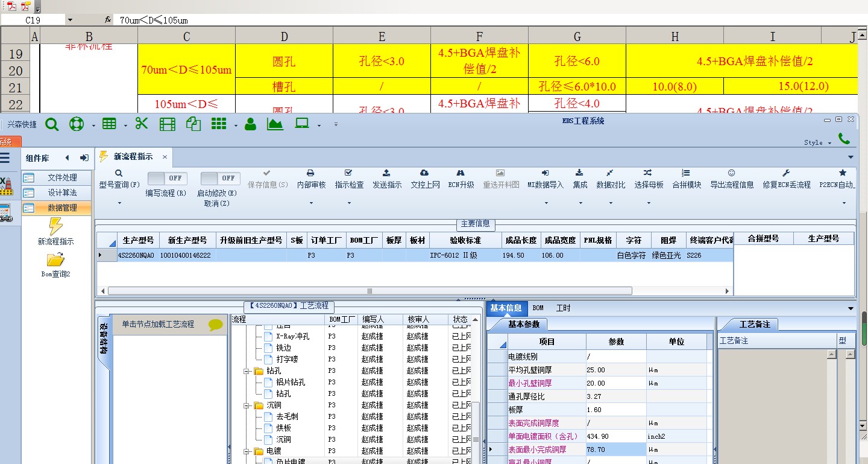Toggle the 启动修改(E) OFF switch
Screen dimensions: 868x464
point(220,178)
